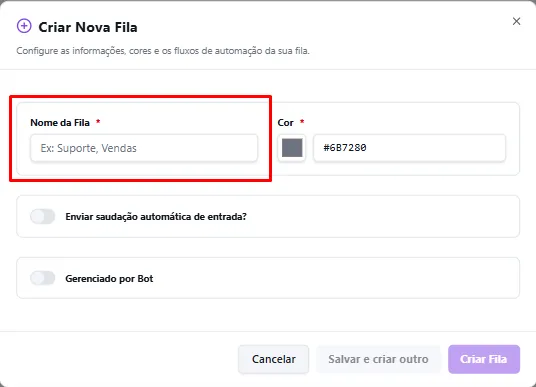The image size is (536, 387).
Task: Click the Criar Fila button
Action: tap(484, 359)
